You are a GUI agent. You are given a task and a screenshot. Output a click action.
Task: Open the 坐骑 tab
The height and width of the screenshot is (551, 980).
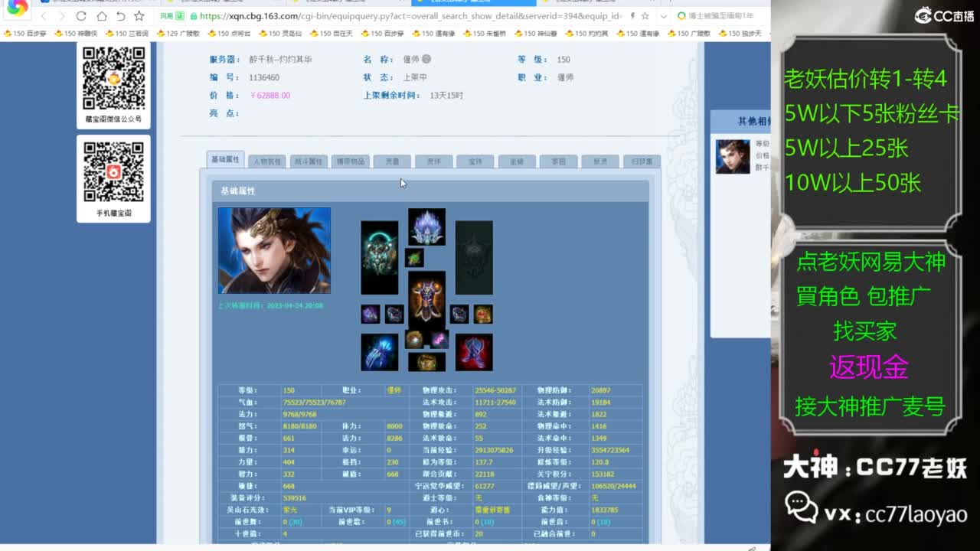click(516, 161)
